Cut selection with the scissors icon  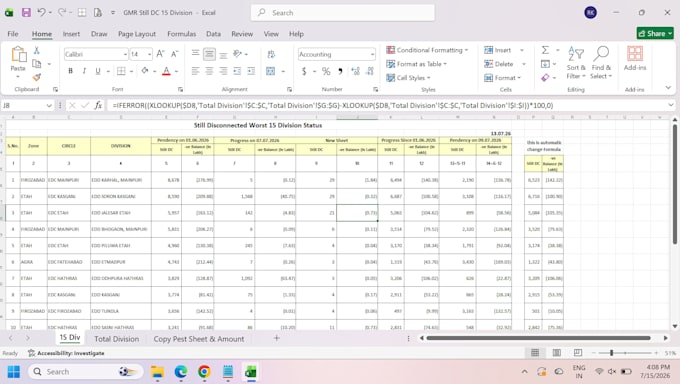36,50
